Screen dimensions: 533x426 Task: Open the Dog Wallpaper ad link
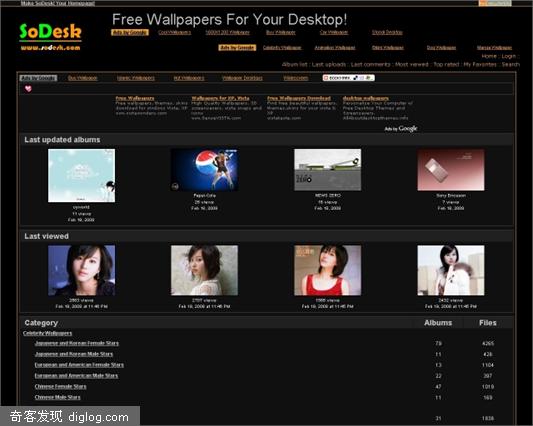tap(441, 48)
